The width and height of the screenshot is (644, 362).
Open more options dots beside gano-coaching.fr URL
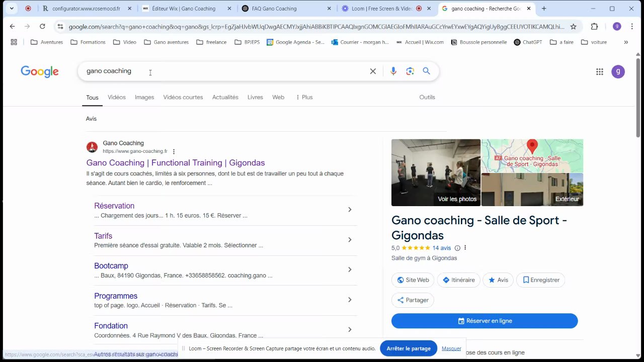click(x=174, y=151)
